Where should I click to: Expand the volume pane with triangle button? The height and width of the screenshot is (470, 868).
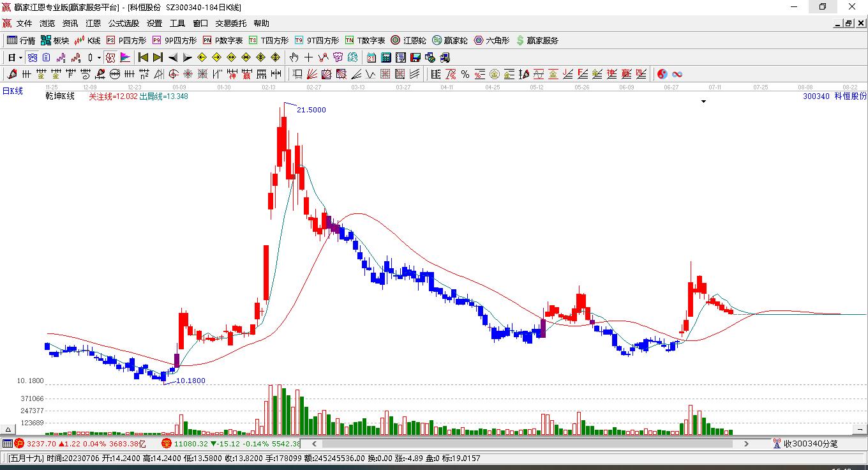(x=9, y=429)
